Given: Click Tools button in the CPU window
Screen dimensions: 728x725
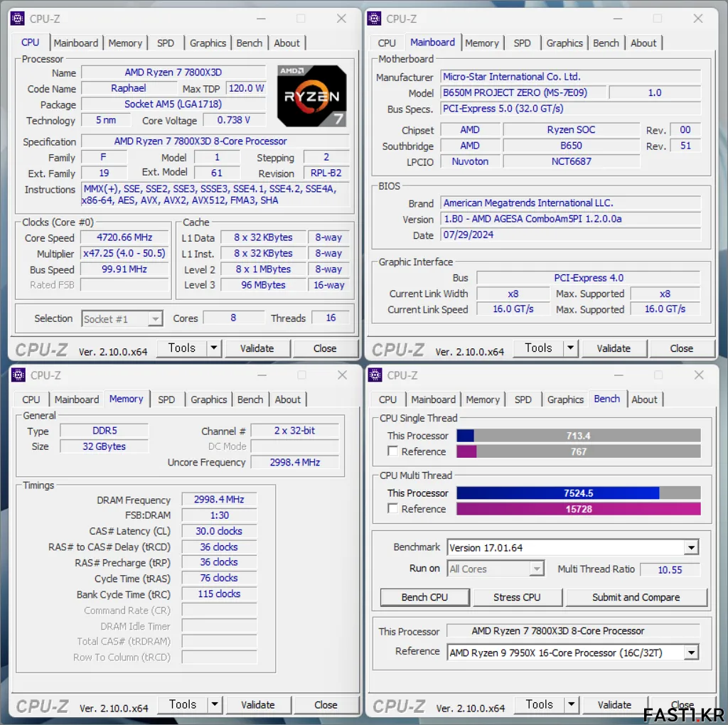Looking at the screenshot, I should (181, 348).
